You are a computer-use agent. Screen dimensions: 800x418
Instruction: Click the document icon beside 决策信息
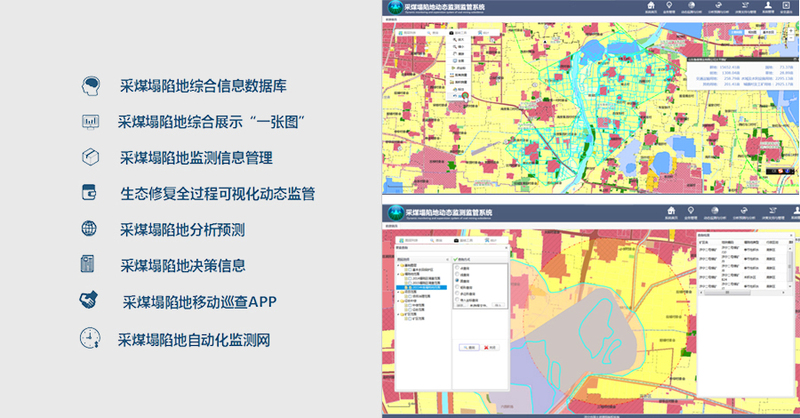[90, 265]
